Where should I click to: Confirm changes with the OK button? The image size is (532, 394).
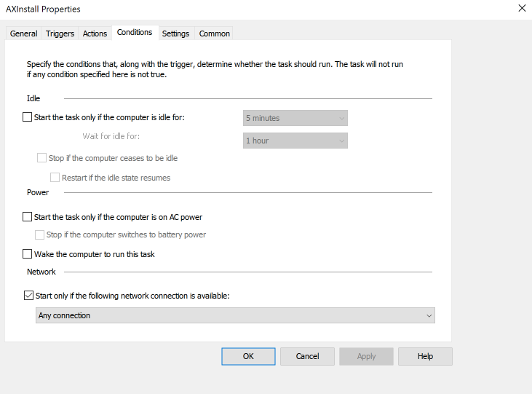[x=248, y=356]
